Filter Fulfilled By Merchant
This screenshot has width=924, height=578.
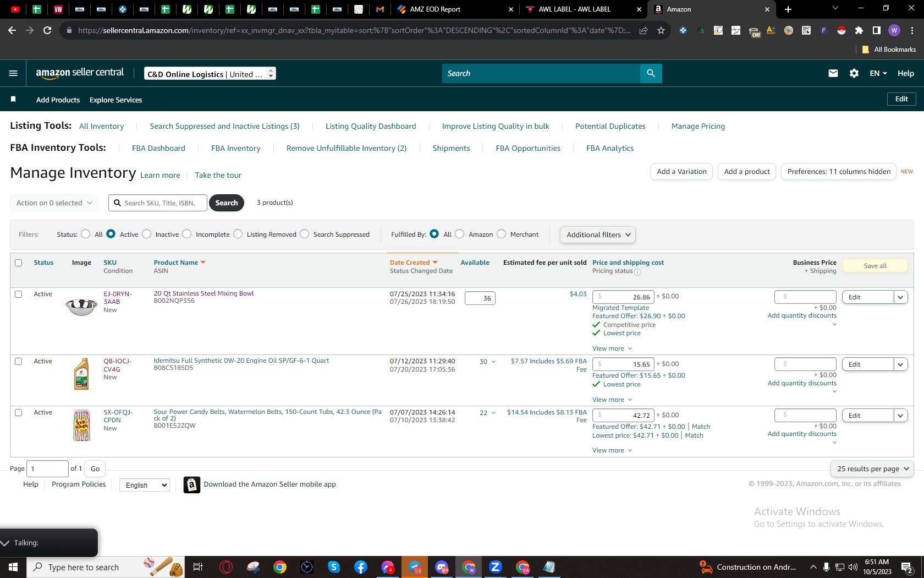coord(501,234)
